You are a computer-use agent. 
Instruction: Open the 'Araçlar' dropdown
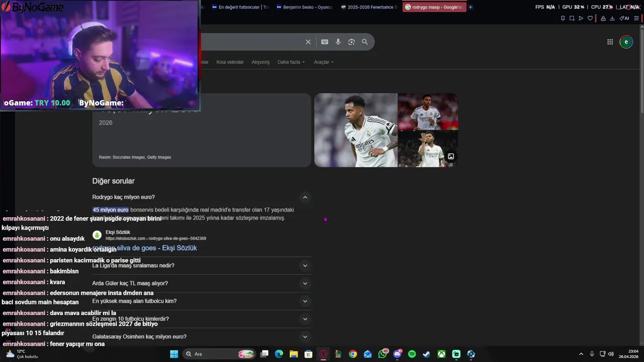[324, 62]
